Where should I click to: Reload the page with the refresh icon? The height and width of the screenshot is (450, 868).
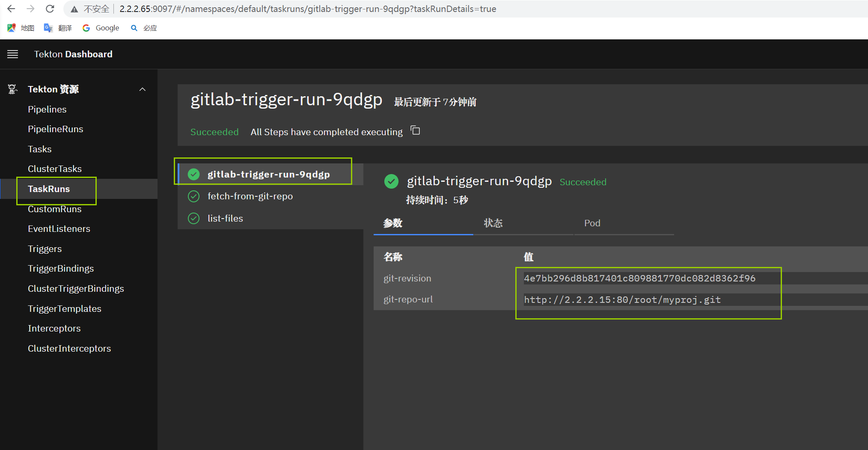[x=50, y=9]
